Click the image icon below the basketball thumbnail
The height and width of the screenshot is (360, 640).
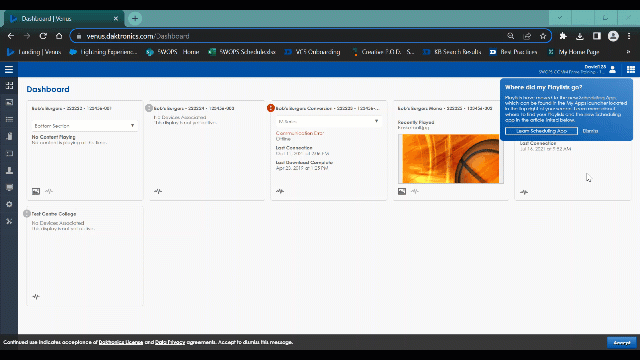point(402,191)
